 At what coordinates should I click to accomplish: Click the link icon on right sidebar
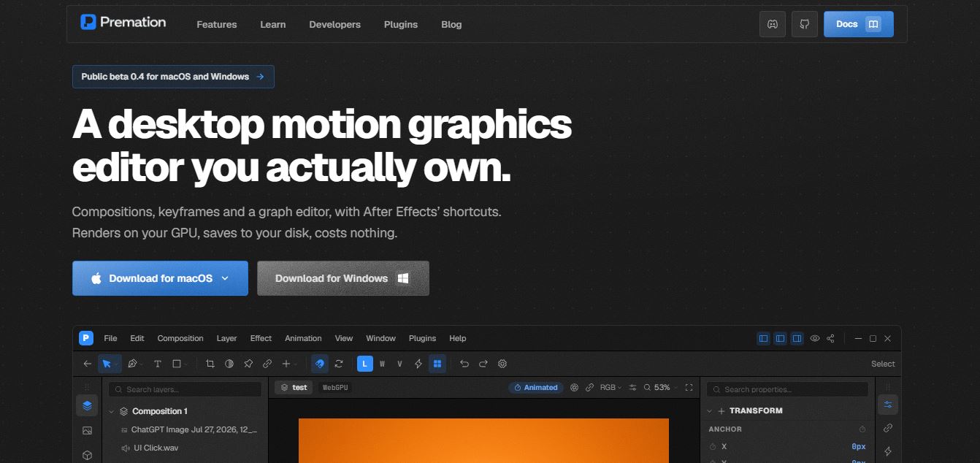(x=888, y=428)
